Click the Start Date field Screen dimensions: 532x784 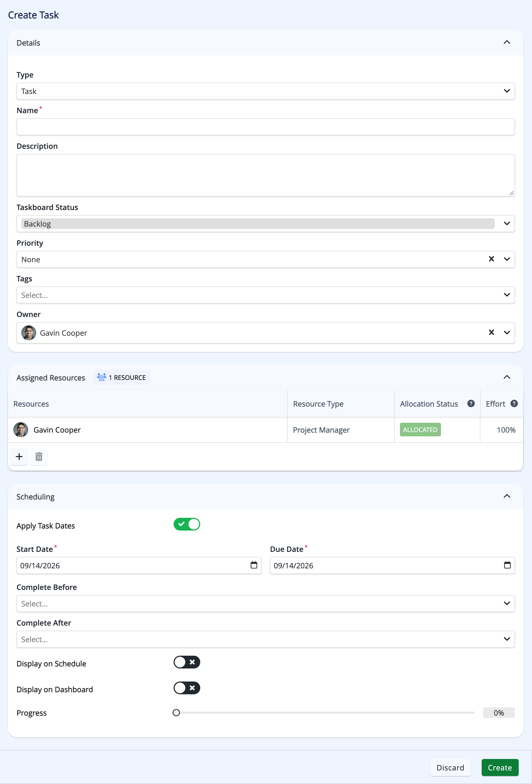139,565
